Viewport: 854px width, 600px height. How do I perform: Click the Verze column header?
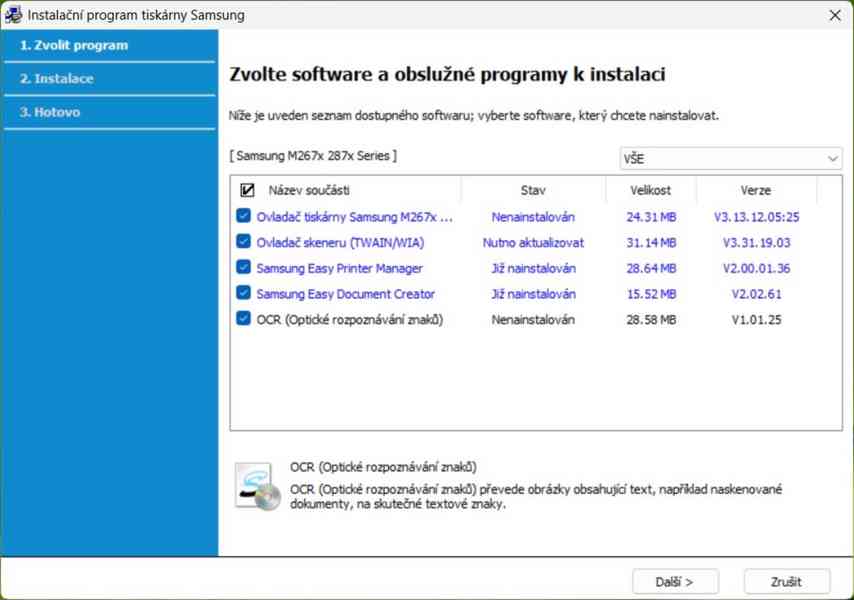click(x=755, y=190)
